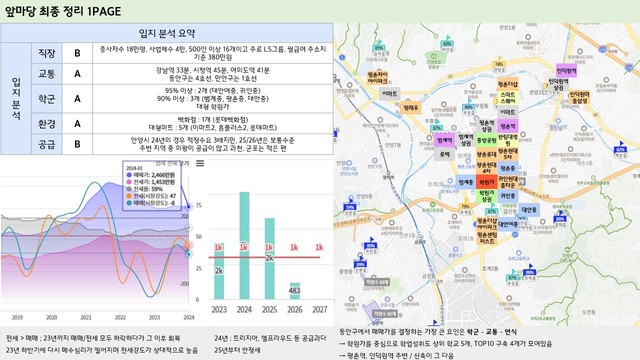Viewport: 640px width, 360px height.
Task: Click the orange 평촌더샵 map label
Action: tap(508, 84)
